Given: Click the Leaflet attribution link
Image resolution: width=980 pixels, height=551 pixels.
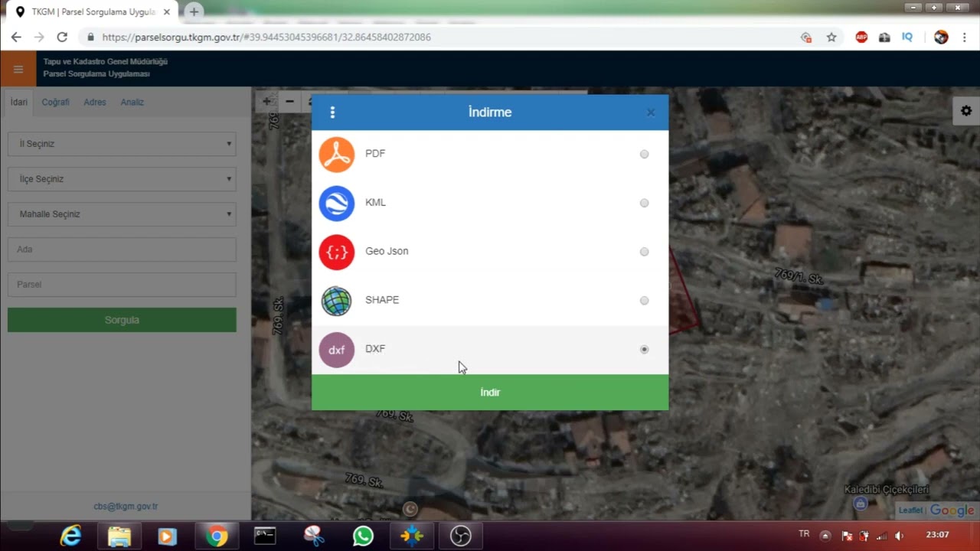Looking at the screenshot, I should click(910, 510).
